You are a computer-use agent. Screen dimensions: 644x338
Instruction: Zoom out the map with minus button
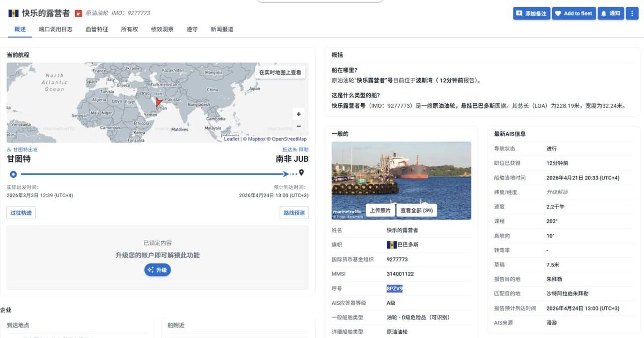(299, 126)
